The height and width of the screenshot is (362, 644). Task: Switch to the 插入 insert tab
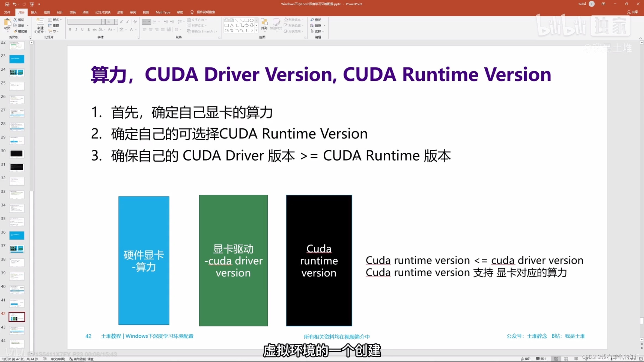point(34,12)
